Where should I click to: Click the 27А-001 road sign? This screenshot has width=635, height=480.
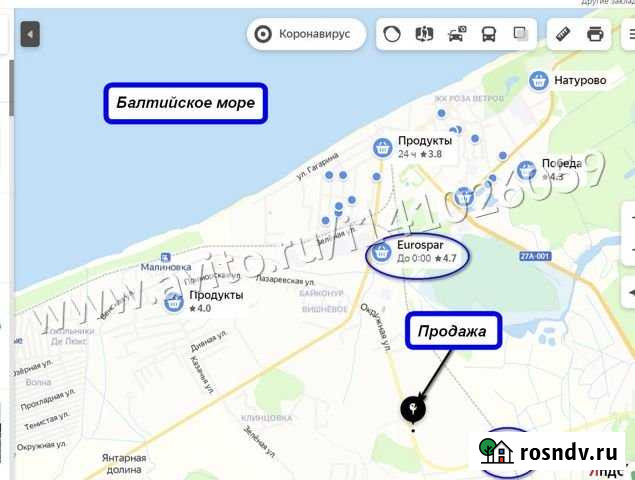coord(535,256)
